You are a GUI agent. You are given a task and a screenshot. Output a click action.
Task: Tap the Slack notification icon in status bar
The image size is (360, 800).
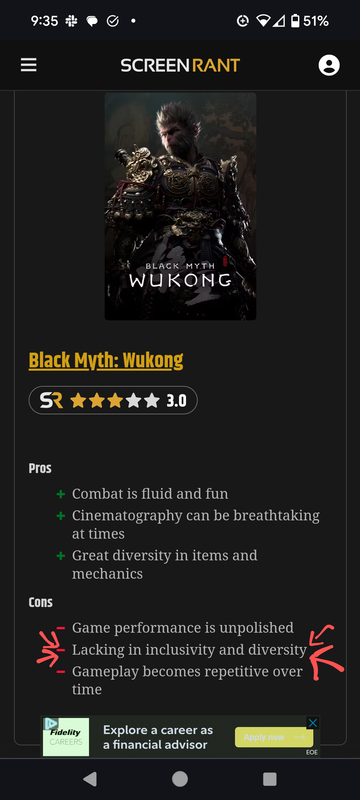(x=71, y=21)
